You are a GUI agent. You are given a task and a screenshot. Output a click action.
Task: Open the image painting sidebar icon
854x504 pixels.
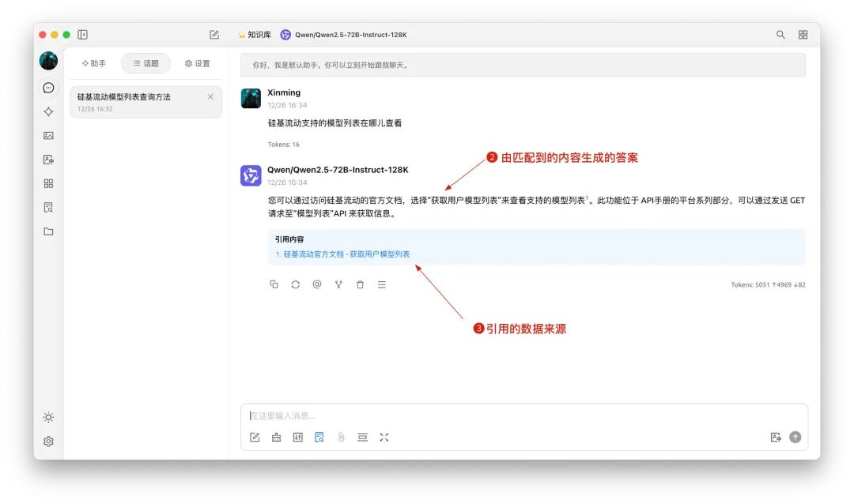coord(48,136)
